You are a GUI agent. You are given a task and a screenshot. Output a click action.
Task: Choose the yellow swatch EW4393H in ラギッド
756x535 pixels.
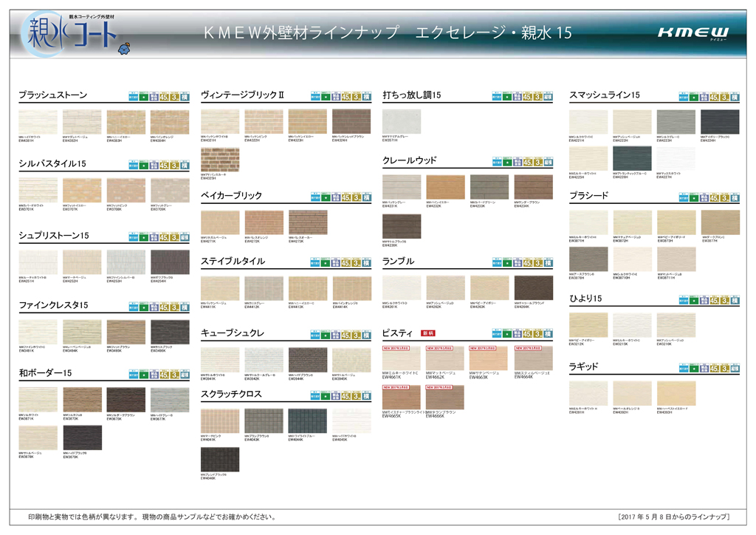coord(676,393)
